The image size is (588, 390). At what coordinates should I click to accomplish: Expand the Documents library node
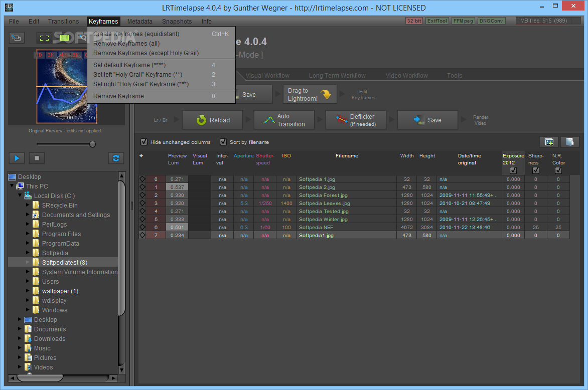click(20, 328)
